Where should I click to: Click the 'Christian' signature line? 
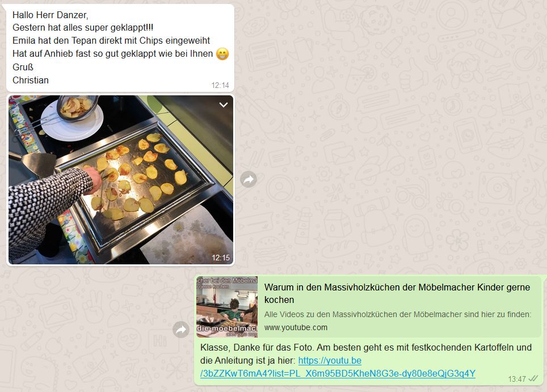click(x=31, y=80)
